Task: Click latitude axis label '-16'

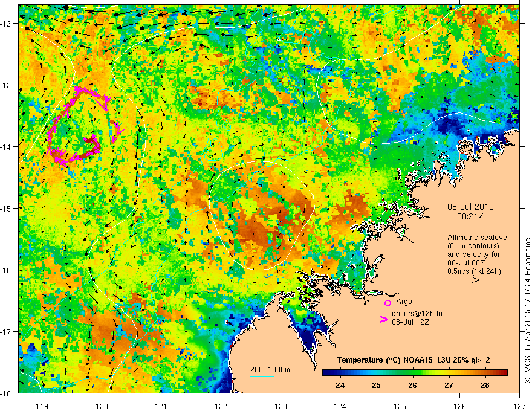Action: [x=6, y=270]
